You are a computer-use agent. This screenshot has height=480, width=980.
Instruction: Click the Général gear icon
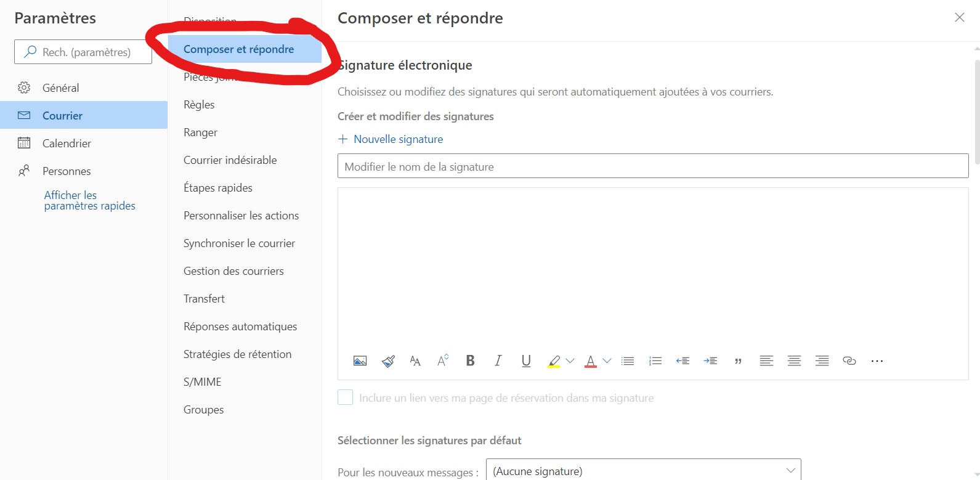click(24, 87)
